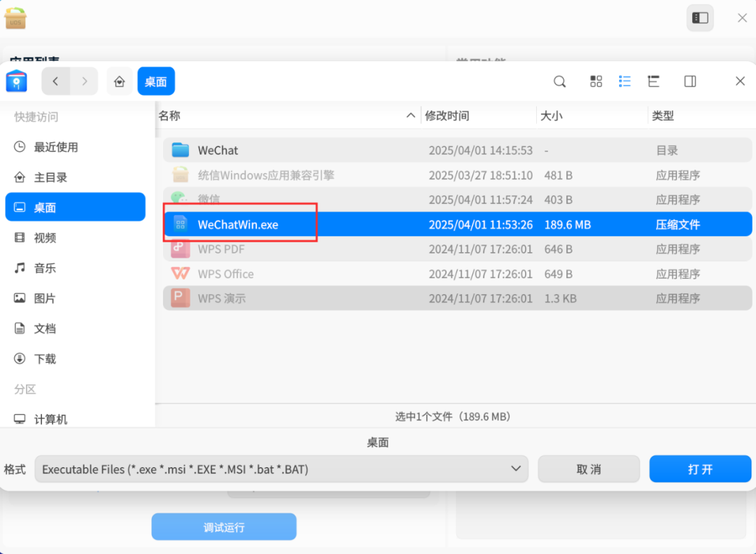Select the 微信 application row
This screenshot has height=554, width=756.
(458, 200)
